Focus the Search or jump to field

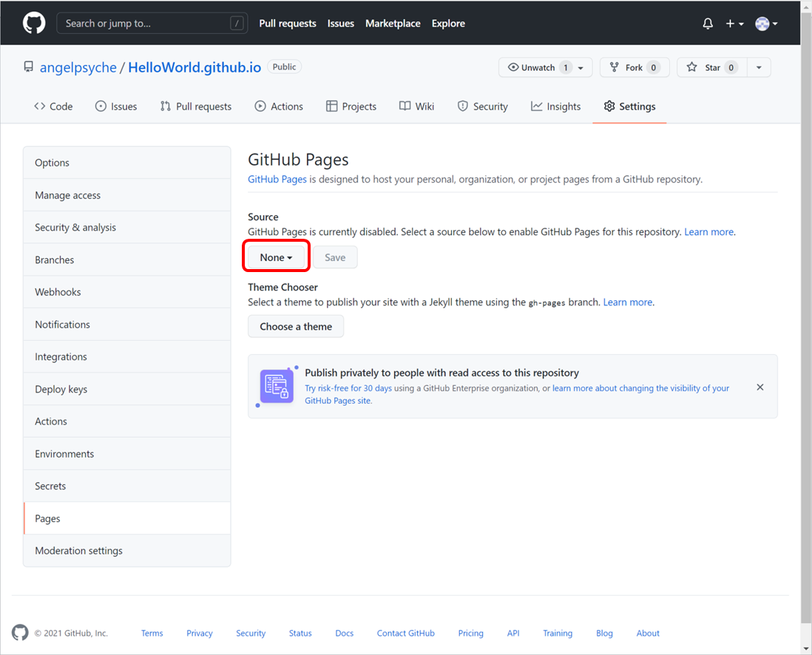tap(152, 24)
